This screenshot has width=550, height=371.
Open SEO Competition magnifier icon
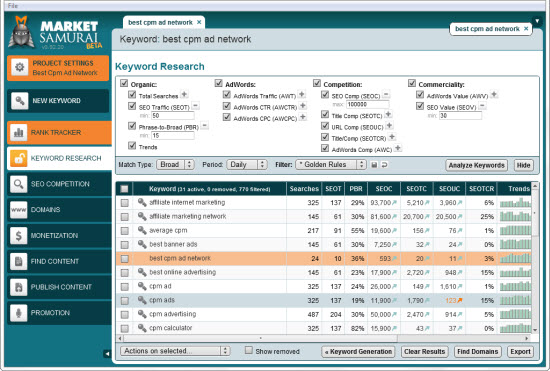pos(19,184)
